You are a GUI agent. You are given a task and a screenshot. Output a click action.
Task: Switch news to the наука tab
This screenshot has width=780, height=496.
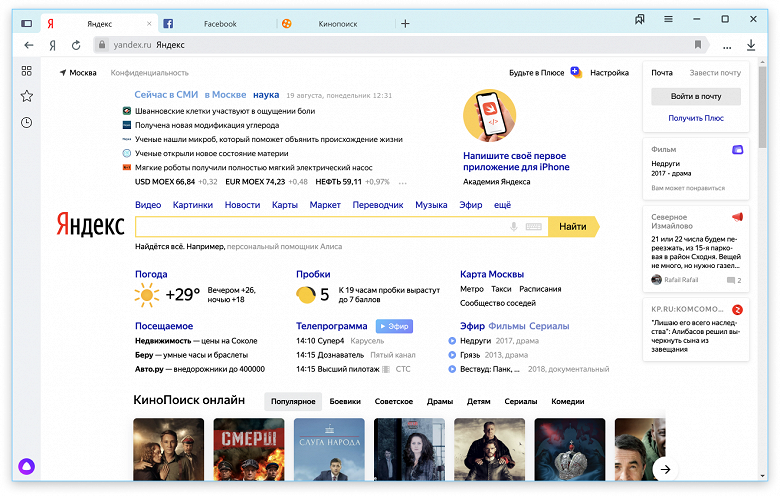[x=266, y=95]
